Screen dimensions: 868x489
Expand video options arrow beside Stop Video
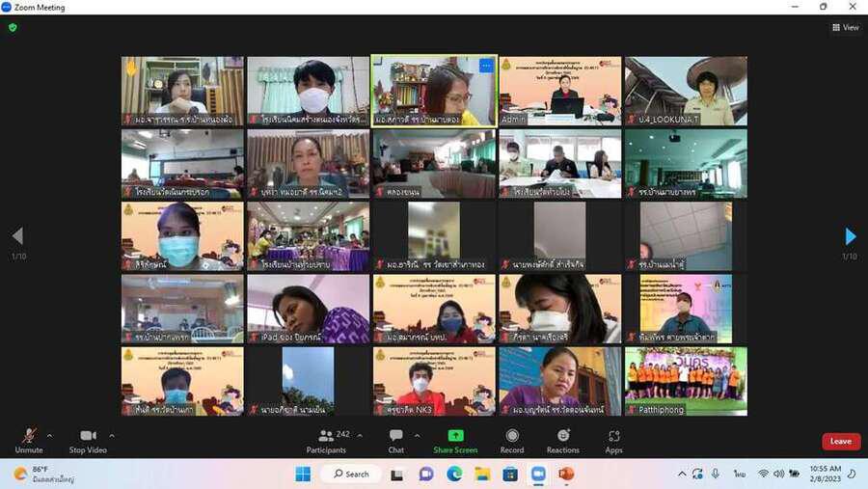(112, 435)
